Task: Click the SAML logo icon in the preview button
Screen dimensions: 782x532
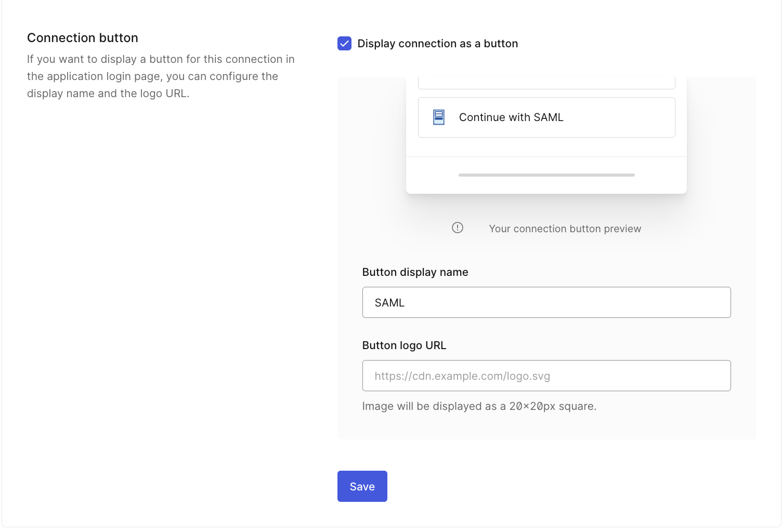Action: (439, 117)
